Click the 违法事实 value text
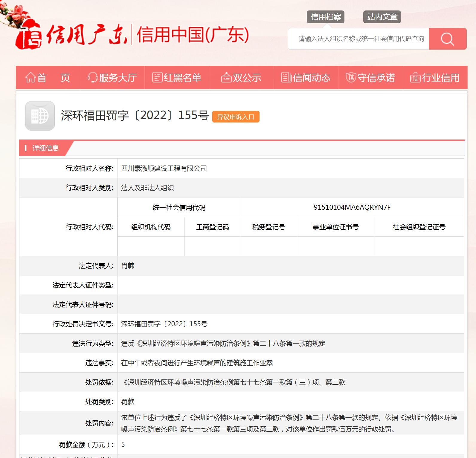The width and height of the screenshot is (476, 458). 197,363
